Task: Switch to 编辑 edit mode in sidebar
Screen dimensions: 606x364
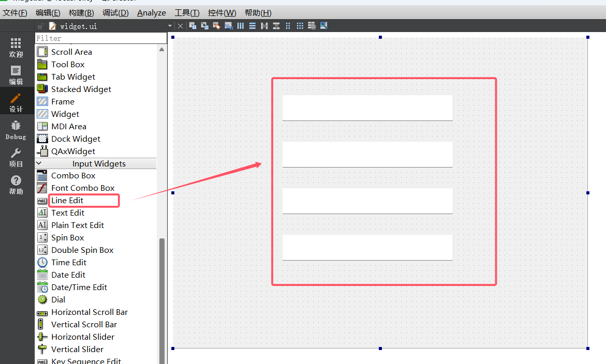Action: click(16, 75)
